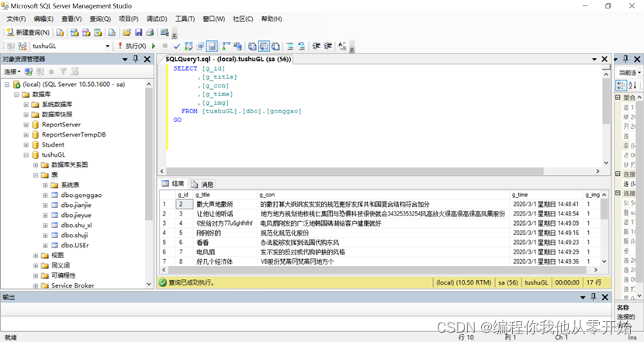
Task: Select the dbo.USEr table
Action: (74, 245)
